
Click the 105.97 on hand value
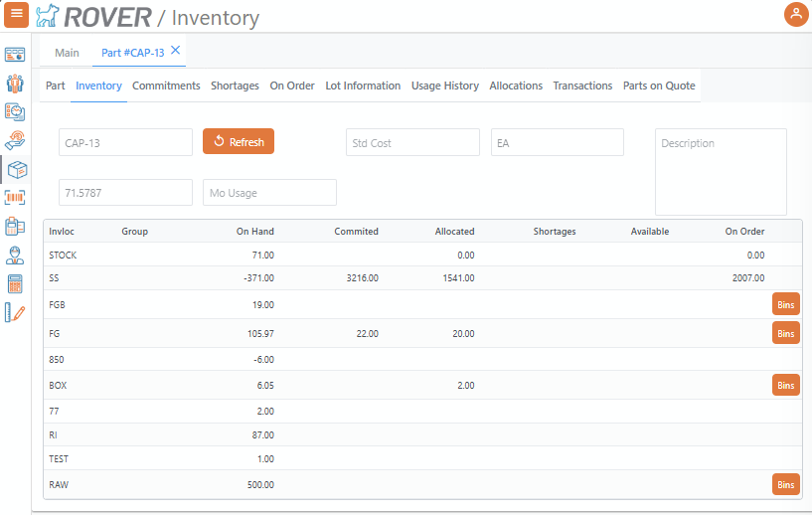click(260, 334)
